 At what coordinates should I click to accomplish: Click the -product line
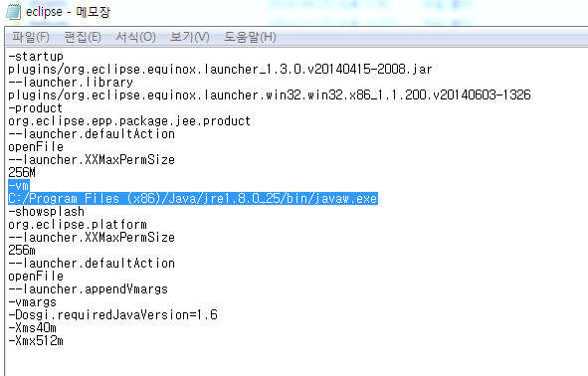point(36,108)
